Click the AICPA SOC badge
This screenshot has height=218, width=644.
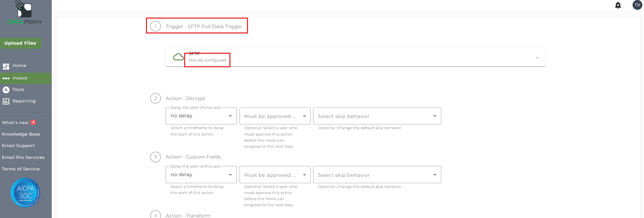click(25, 193)
